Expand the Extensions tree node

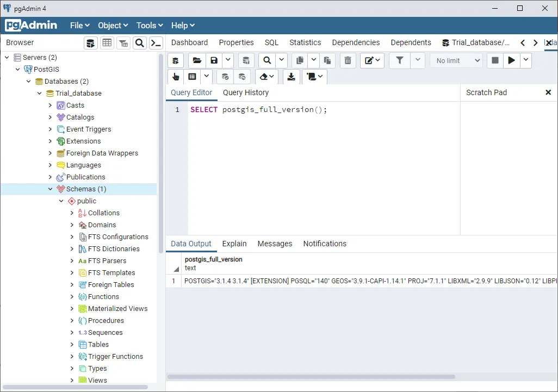coord(50,141)
